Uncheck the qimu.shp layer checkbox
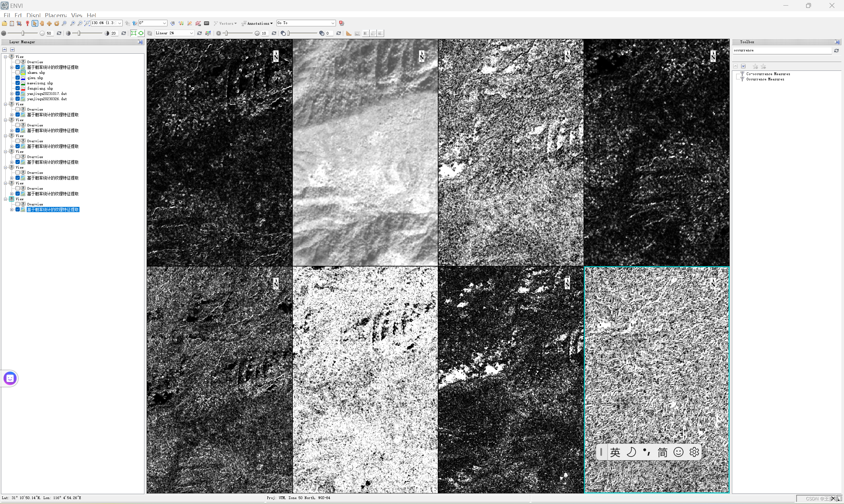Image resolution: width=844 pixels, height=504 pixels. point(18,78)
